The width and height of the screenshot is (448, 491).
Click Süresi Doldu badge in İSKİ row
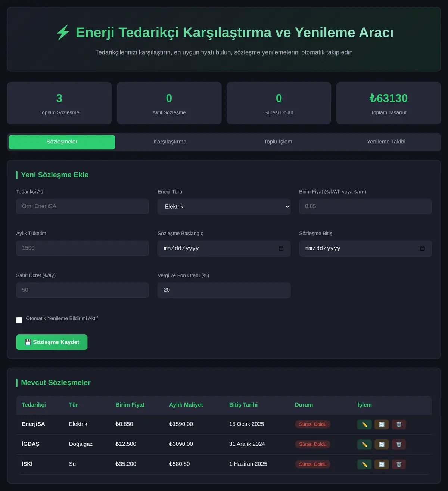313,464
